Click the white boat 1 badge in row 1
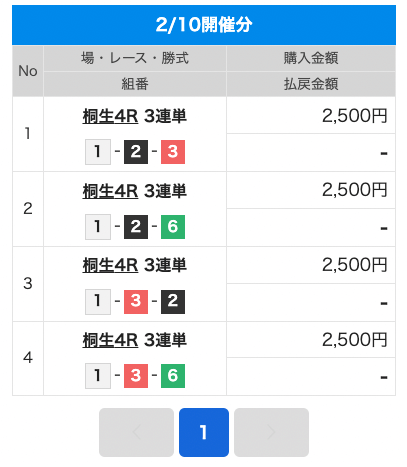The image size is (407, 467). coord(98,152)
